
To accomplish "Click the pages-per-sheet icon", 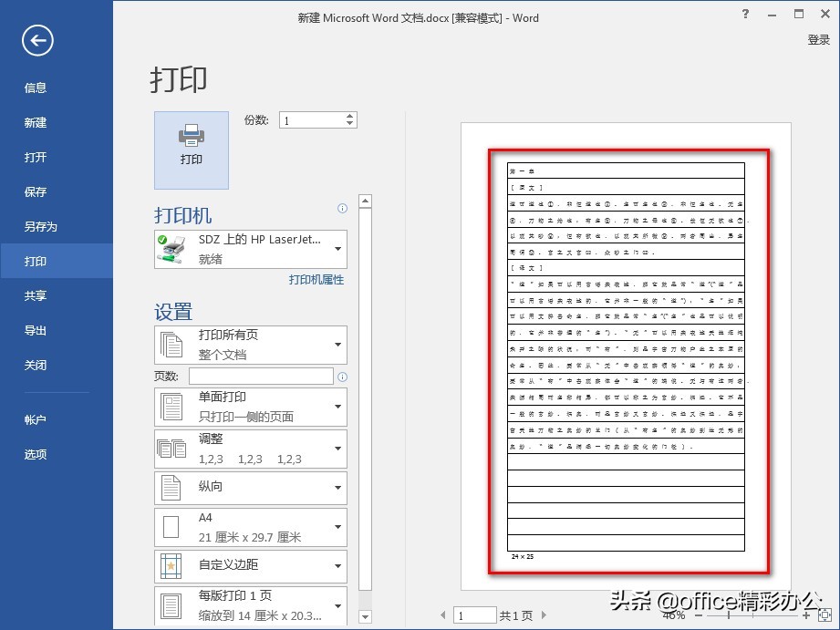I will point(171,606).
